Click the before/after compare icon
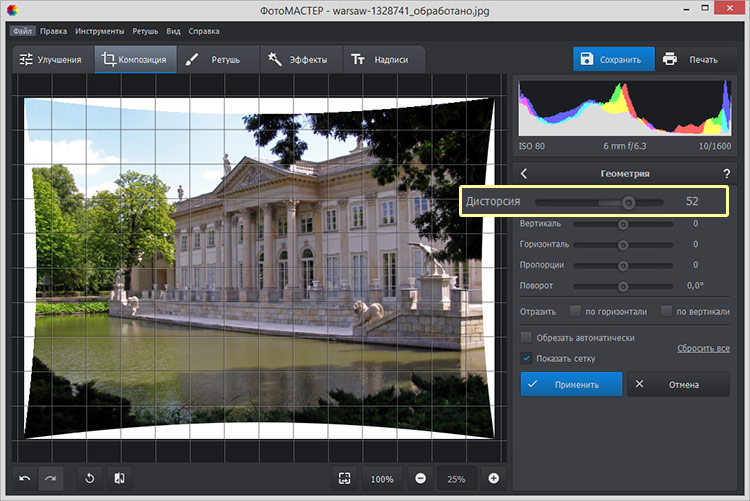Viewport: 750px width, 501px height. coord(117,478)
